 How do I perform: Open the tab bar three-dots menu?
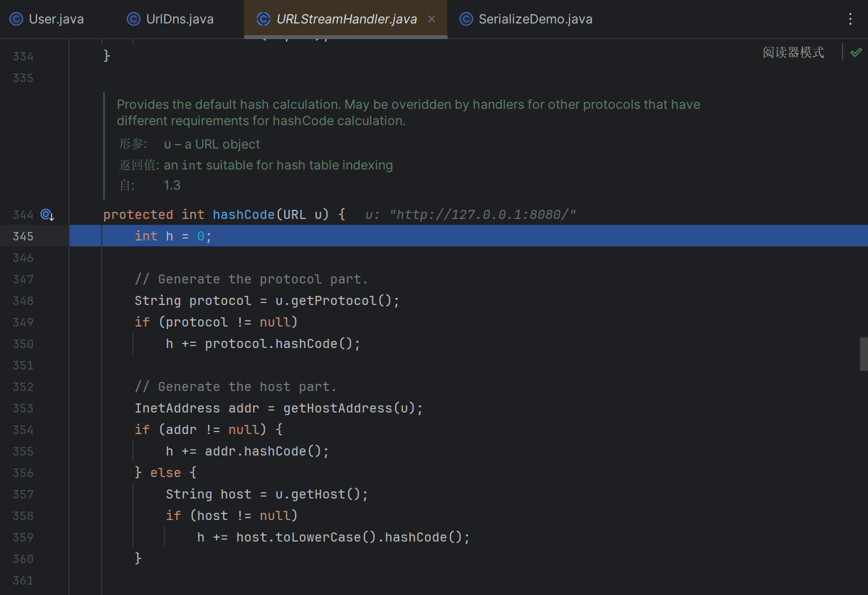coord(850,19)
